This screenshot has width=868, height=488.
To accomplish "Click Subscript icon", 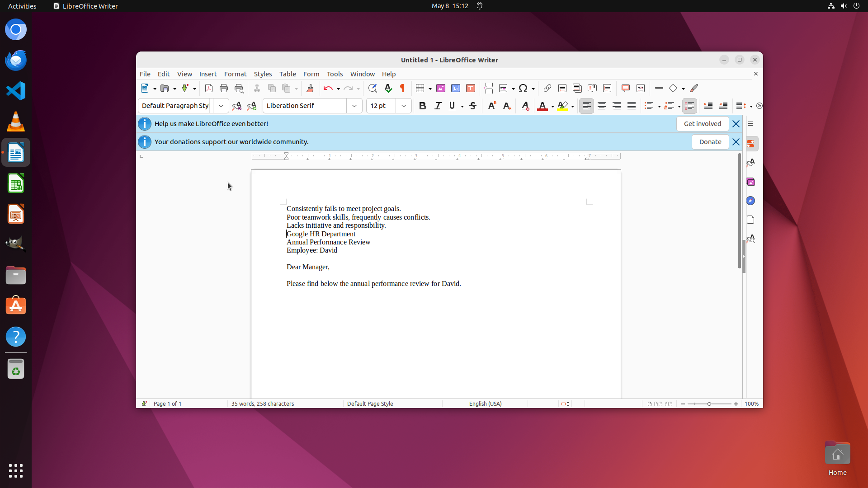I will 507,106.
